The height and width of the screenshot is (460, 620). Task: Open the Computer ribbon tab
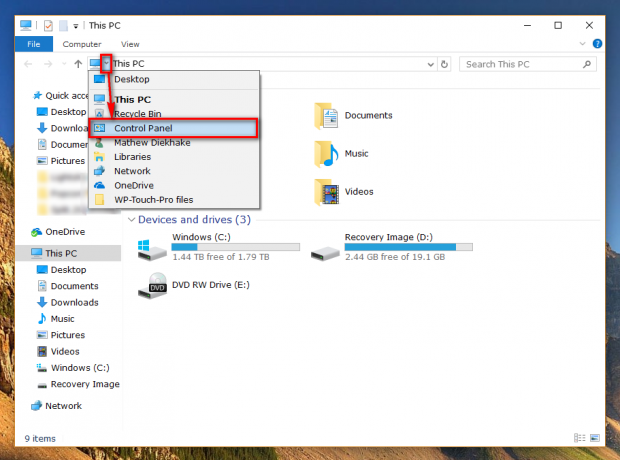(82, 44)
